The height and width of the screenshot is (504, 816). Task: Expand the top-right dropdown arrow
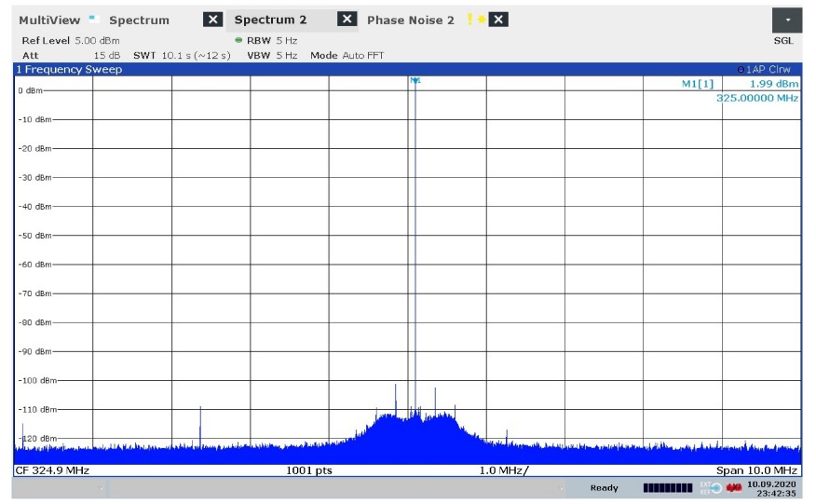[787, 20]
